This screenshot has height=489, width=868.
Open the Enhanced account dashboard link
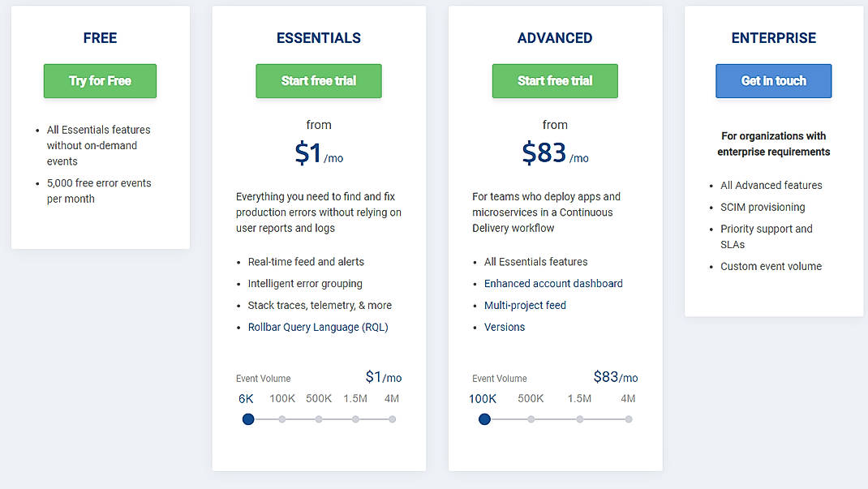click(x=553, y=283)
